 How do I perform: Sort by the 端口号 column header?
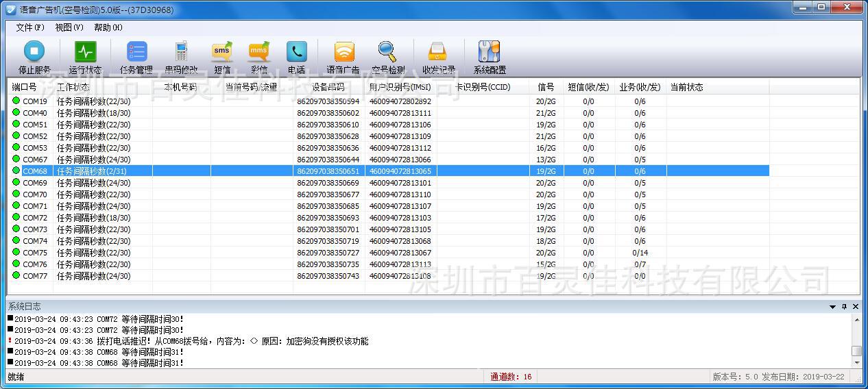click(x=30, y=87)
